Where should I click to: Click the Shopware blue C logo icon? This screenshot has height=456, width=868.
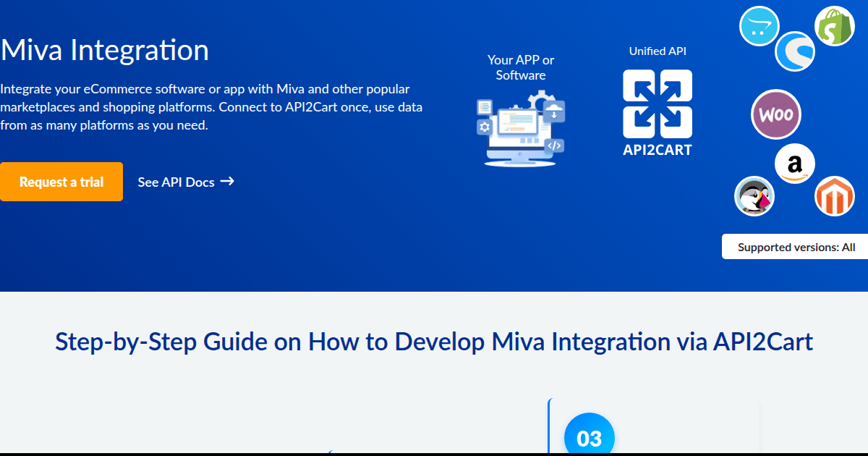pos(796,51)
